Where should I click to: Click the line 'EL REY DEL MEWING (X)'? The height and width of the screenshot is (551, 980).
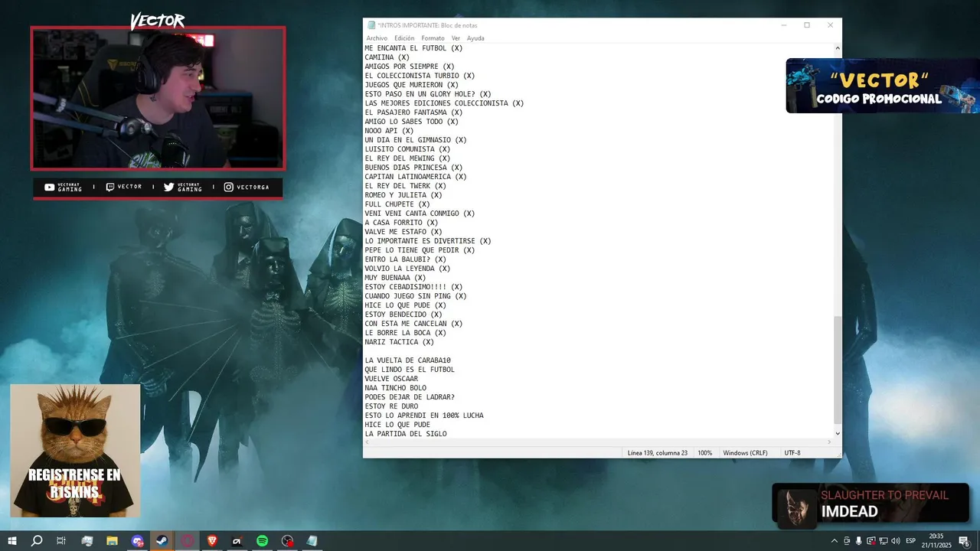407,158
